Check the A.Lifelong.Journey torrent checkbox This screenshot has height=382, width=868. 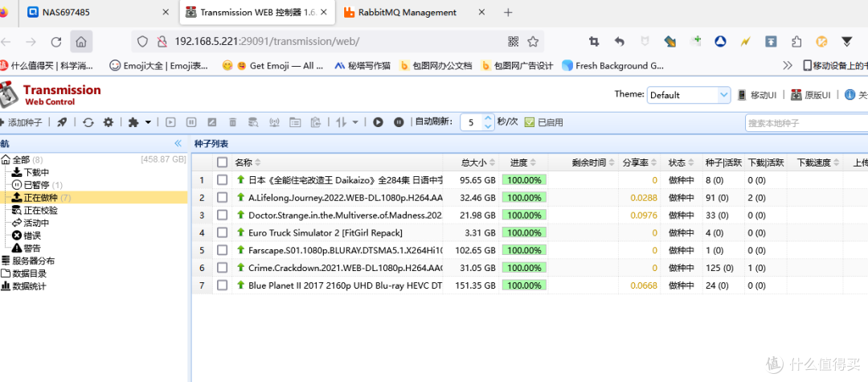click(x=222, y=197)
